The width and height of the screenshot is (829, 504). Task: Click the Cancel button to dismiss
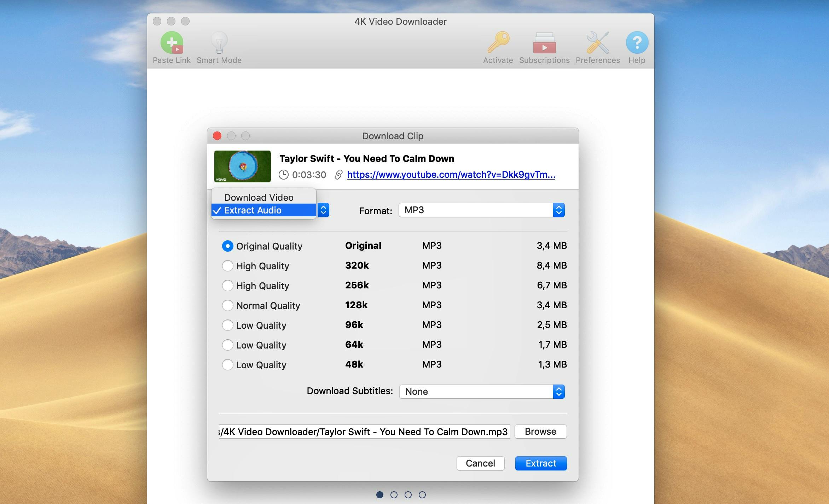point(480,463)
